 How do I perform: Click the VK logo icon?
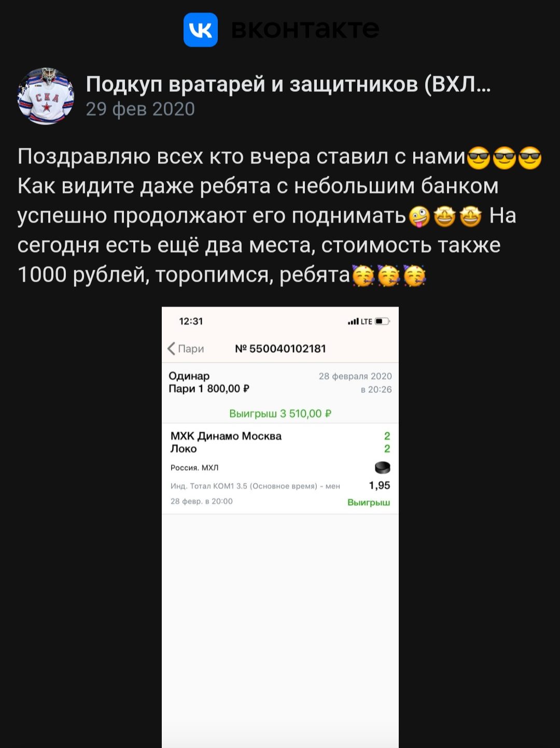pos(201,30)
